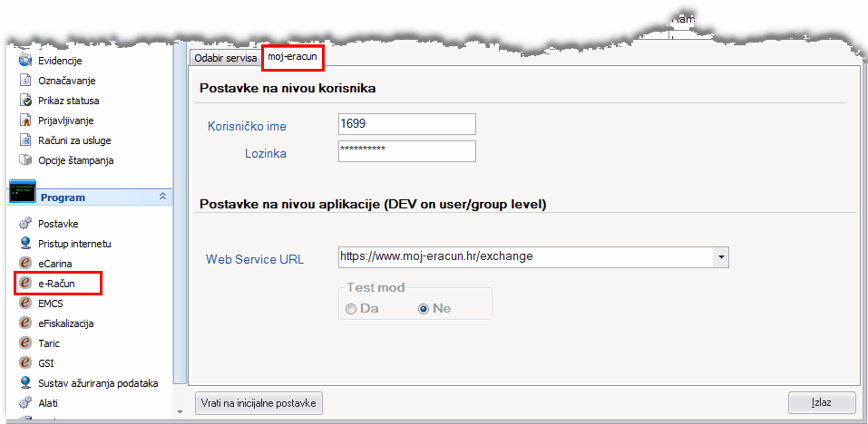Click the Pristup internetu globe icon
Viewport: 868px width, 424px height.
point(24,244)
